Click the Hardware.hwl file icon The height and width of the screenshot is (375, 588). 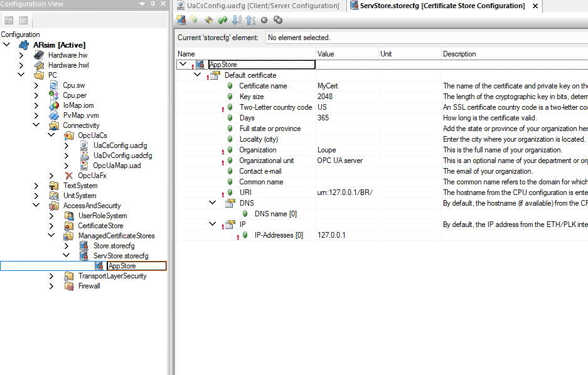tap(39, 65)
